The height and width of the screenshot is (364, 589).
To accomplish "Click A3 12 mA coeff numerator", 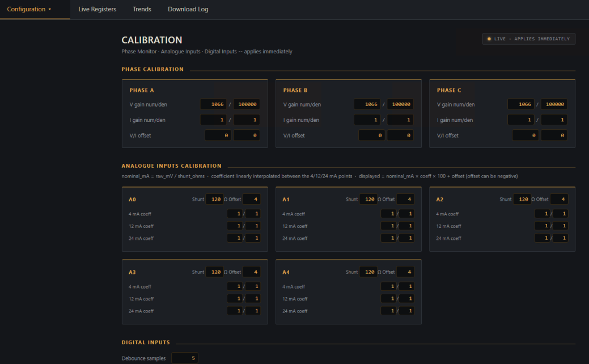I will pos(235,298).
